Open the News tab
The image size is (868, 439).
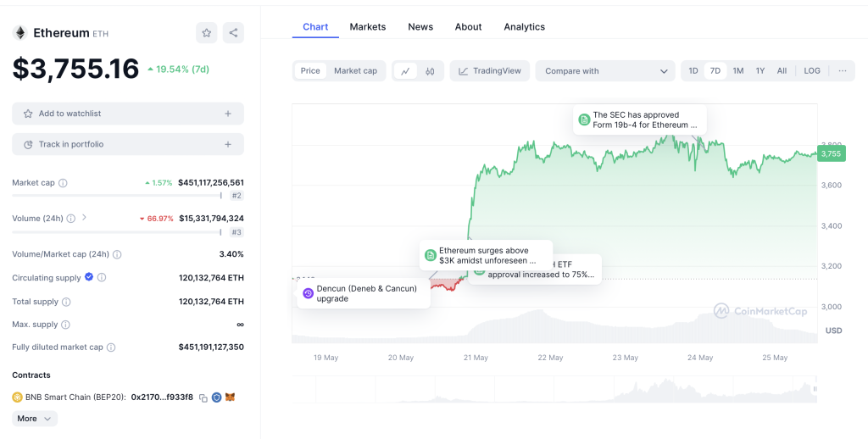[x=420, y=26]
